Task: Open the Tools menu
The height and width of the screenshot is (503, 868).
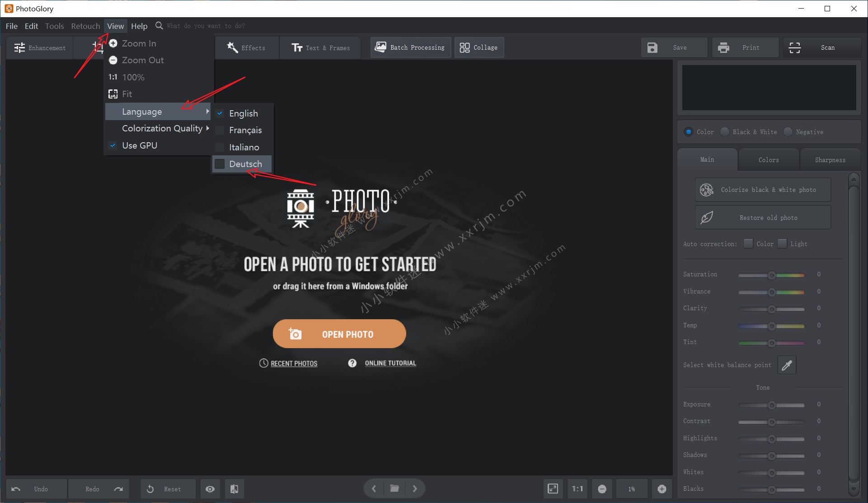Action: [x=55, y=26]
